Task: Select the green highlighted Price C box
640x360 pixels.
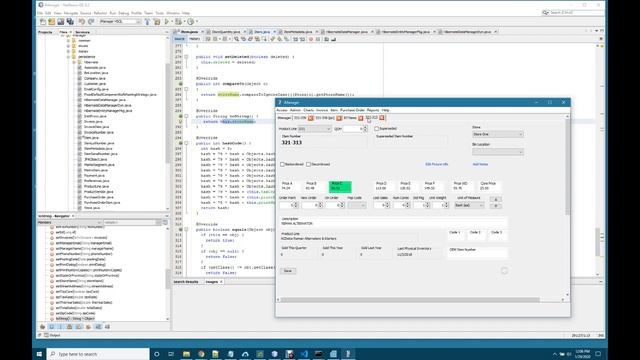Action: (340, 187)
